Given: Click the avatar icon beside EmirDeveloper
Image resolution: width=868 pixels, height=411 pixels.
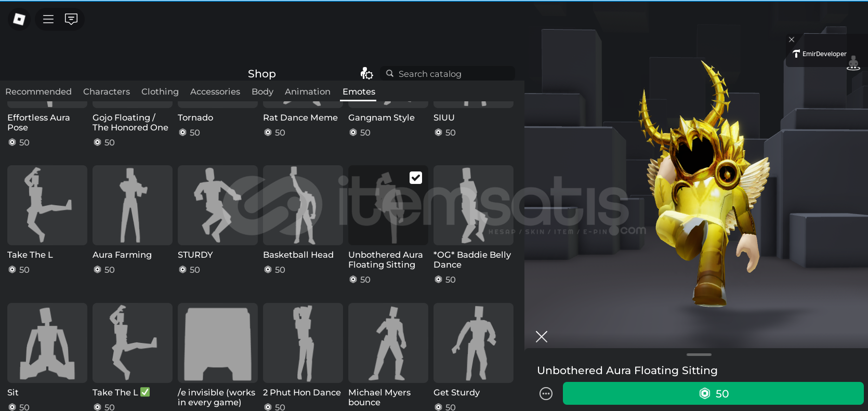Looking at the screenshot, I should [853, 63].
